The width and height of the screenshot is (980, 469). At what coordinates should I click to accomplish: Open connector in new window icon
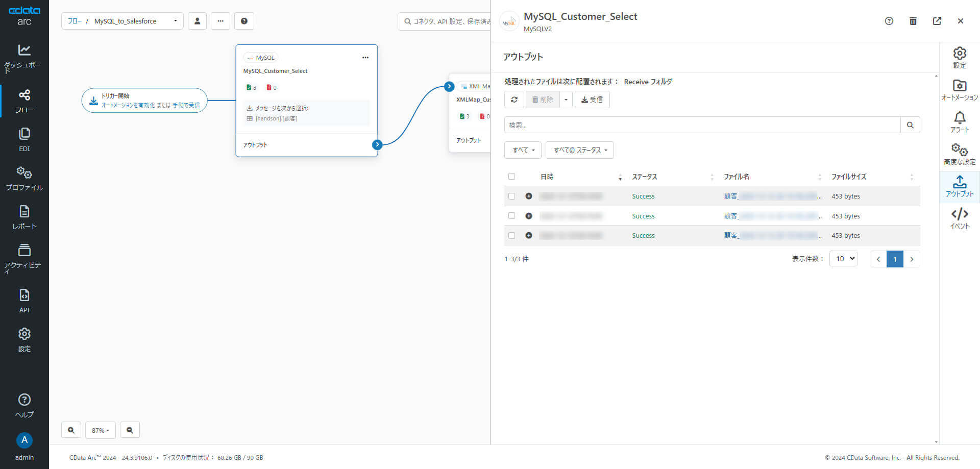pos(937,21)
